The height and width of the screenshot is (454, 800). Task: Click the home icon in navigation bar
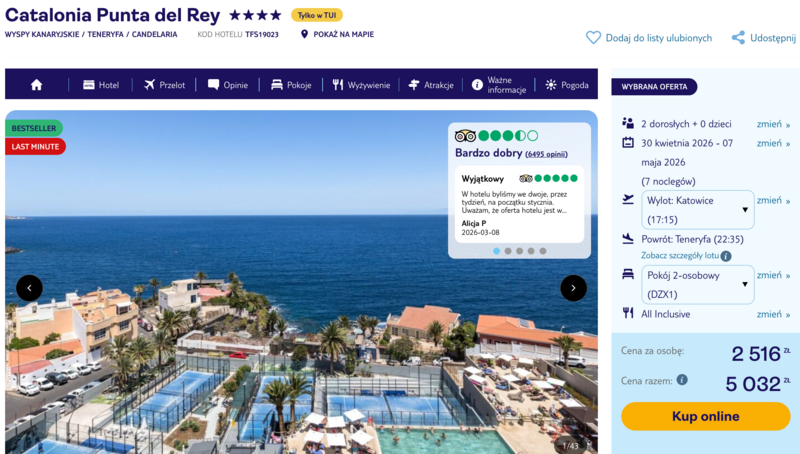[37, 85]
